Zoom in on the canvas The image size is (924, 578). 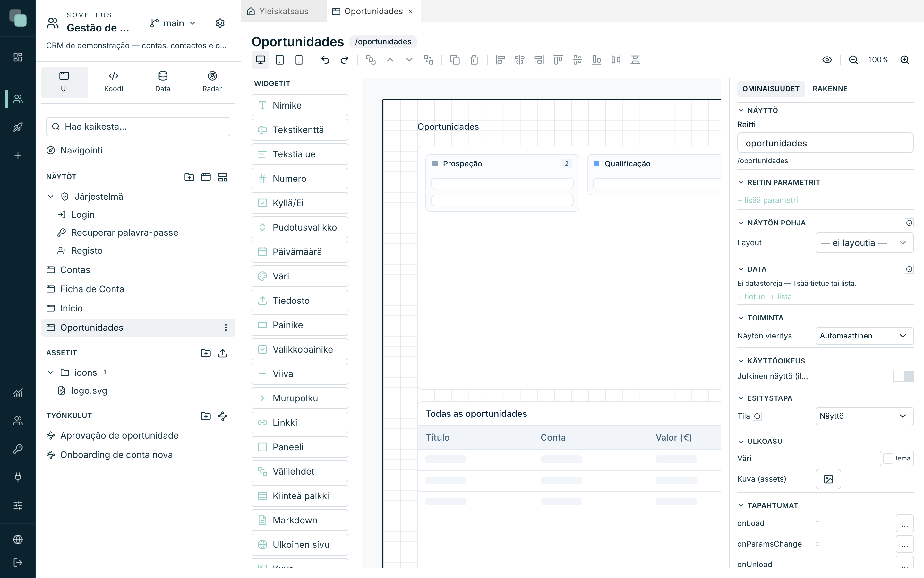point(904,60)
